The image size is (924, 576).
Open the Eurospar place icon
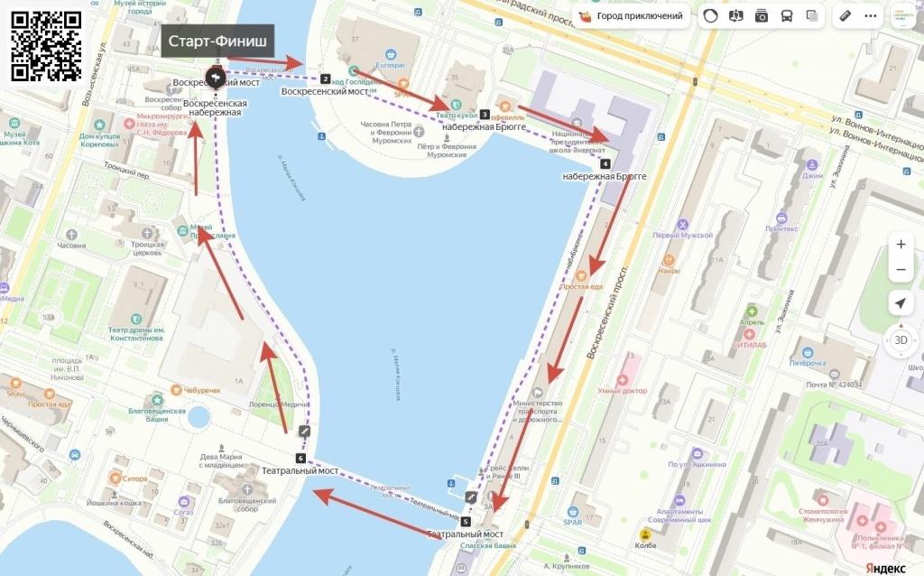tap(391, 55)
